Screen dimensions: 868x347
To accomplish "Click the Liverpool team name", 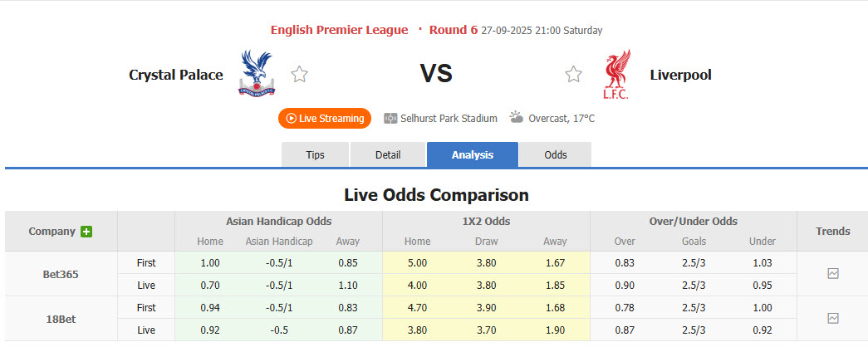I will (680, 75).
